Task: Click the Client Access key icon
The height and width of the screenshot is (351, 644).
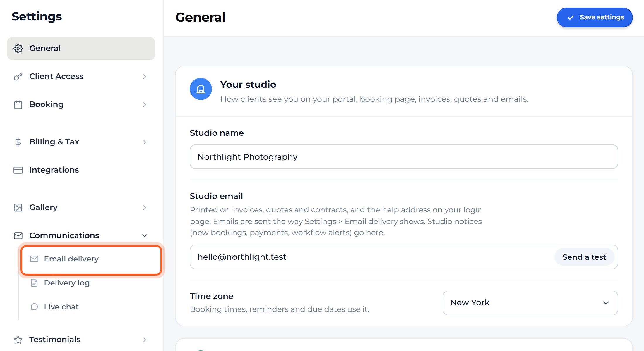Action: (18, 77)
